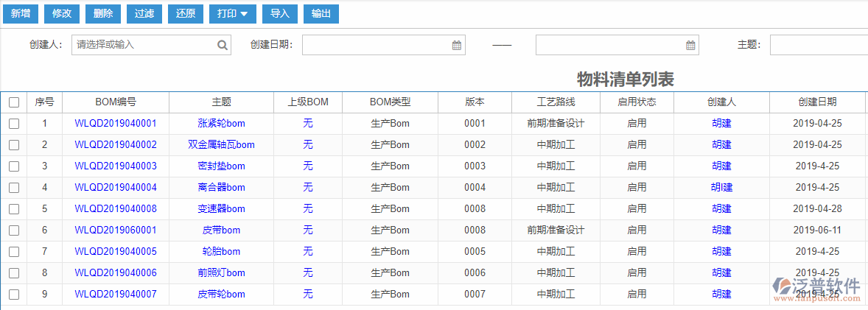Click creator link 胡建 in row 6
The width and height of the screenshot is (868, 310).
click(721, 230)
